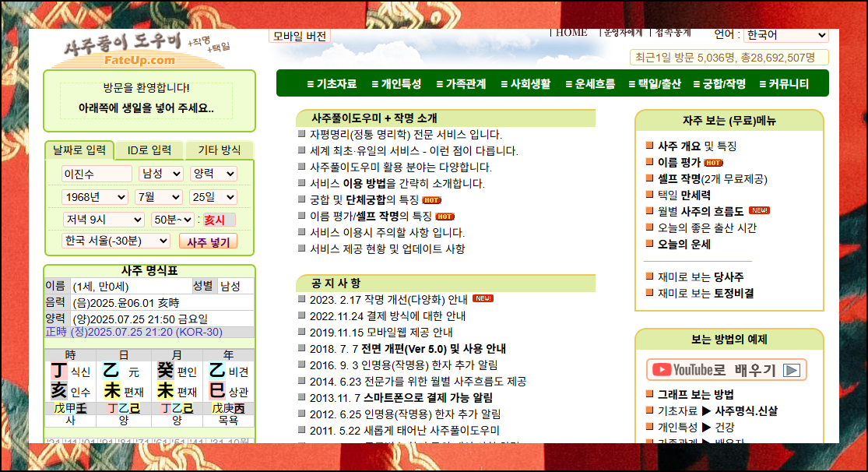868x472 pixels.
Task: Open the 남성 gender dropdown
Action: 160,174
